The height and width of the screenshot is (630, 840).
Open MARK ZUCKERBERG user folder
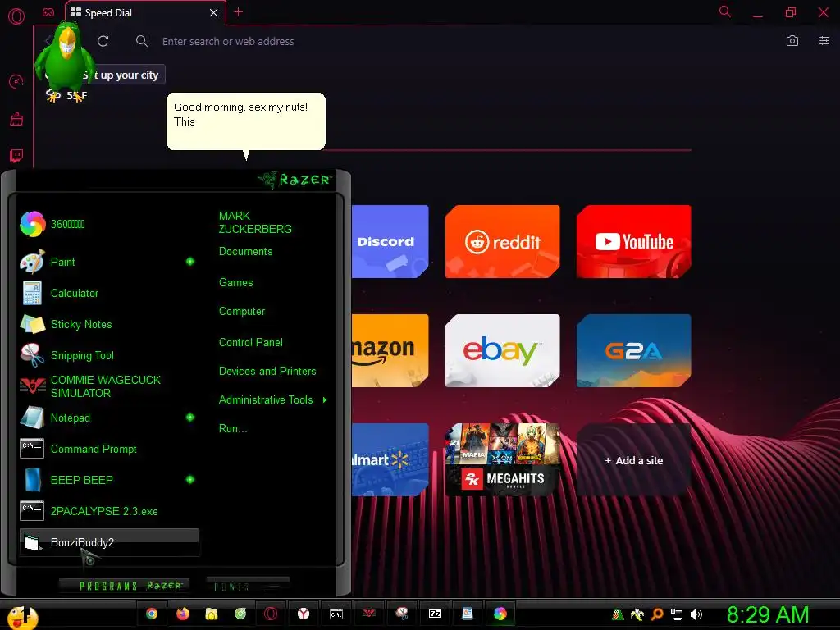coord(255,222)
